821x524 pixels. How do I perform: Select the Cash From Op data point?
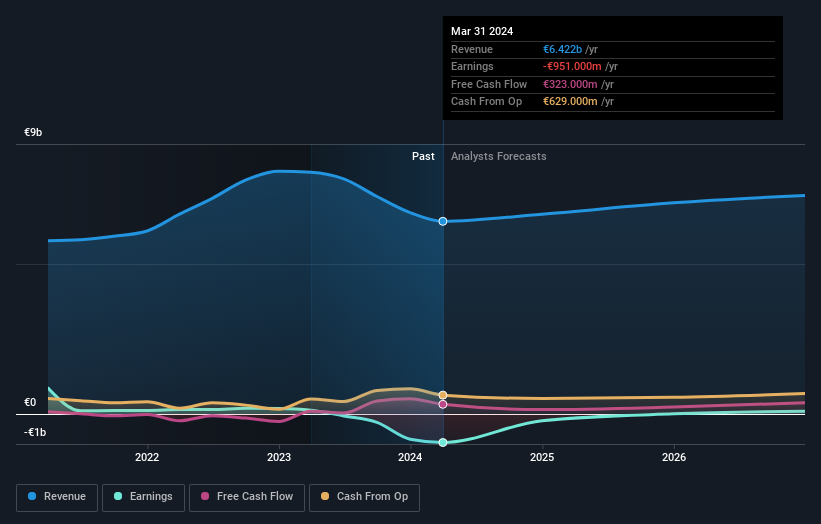[443, 395]
